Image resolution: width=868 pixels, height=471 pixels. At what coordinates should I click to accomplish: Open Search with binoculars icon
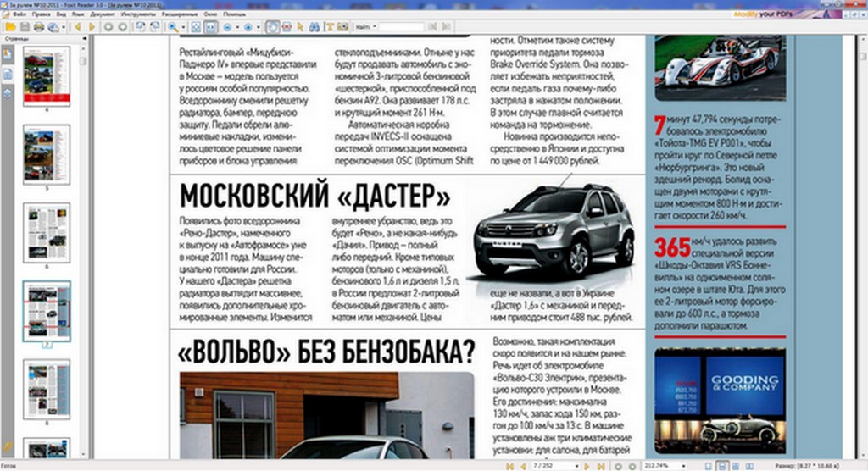coord(314,26)
